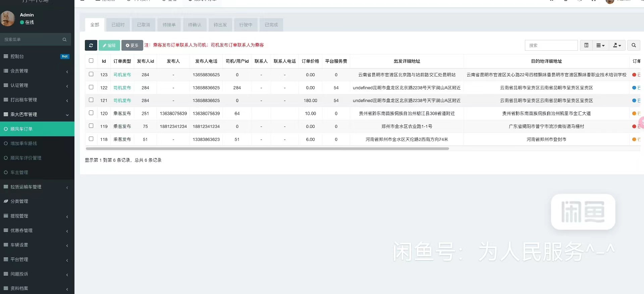Select the checkbox for order 121
644x294 pixels.
tap(91, 100)
